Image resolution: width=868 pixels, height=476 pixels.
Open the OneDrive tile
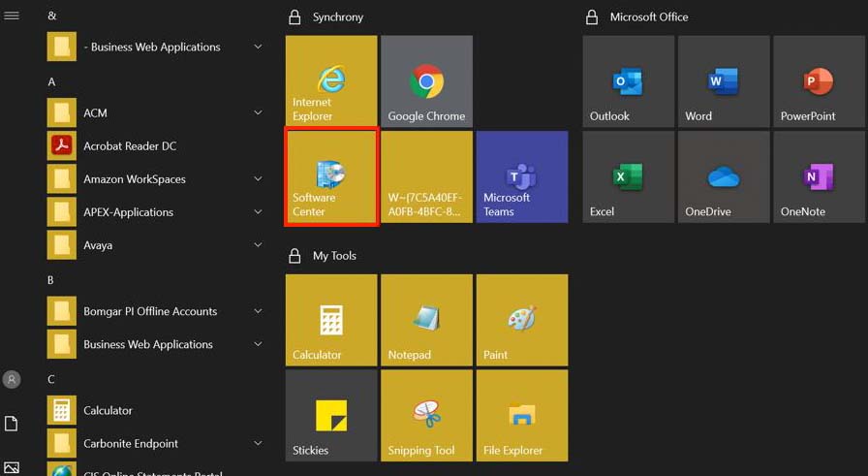(724, 176)
